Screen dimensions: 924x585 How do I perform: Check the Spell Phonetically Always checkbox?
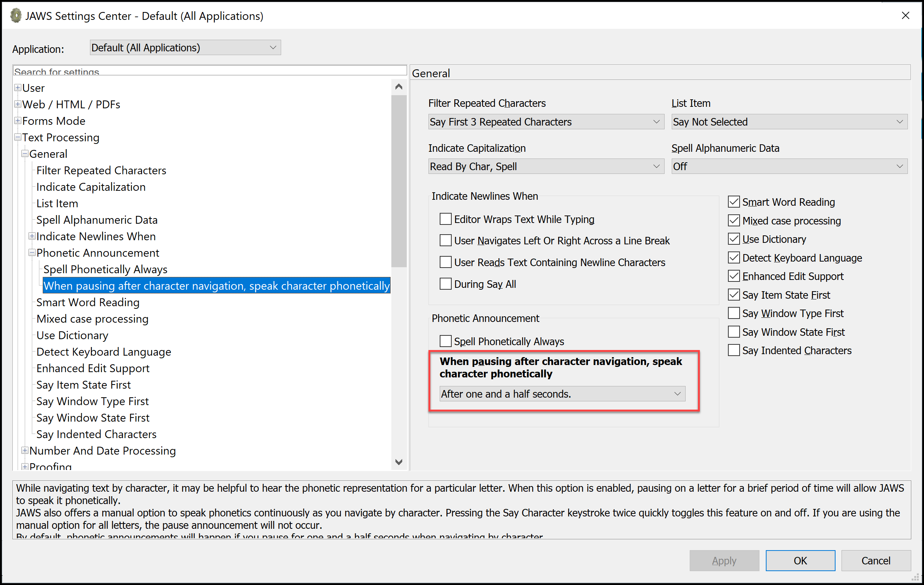click(x=445, y=341)
